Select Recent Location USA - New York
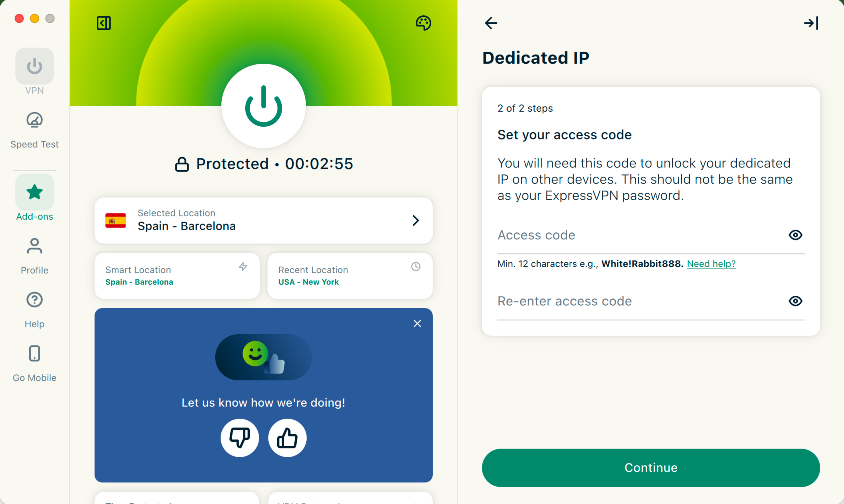Screen dimensions: 844x504 (350, 275)
